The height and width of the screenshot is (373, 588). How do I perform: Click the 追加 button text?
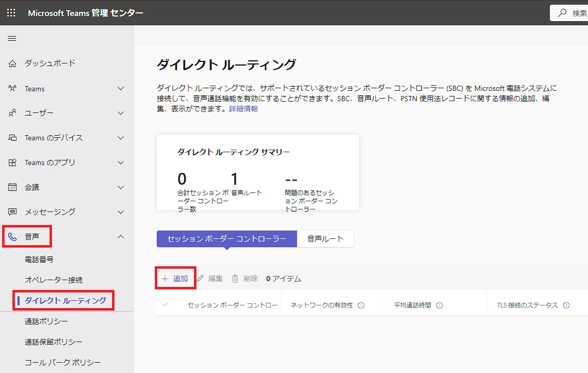click(x=181, y=279)
